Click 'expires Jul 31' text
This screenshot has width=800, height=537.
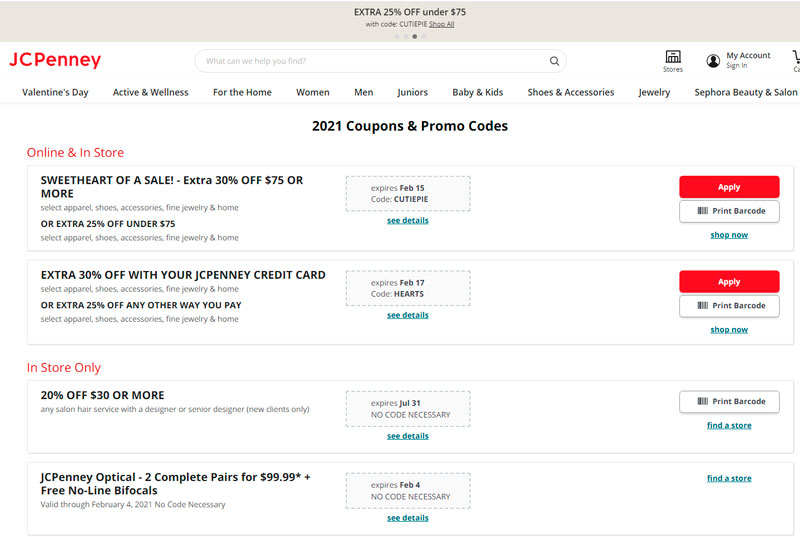pyautogui.click(x=395, y=403)
